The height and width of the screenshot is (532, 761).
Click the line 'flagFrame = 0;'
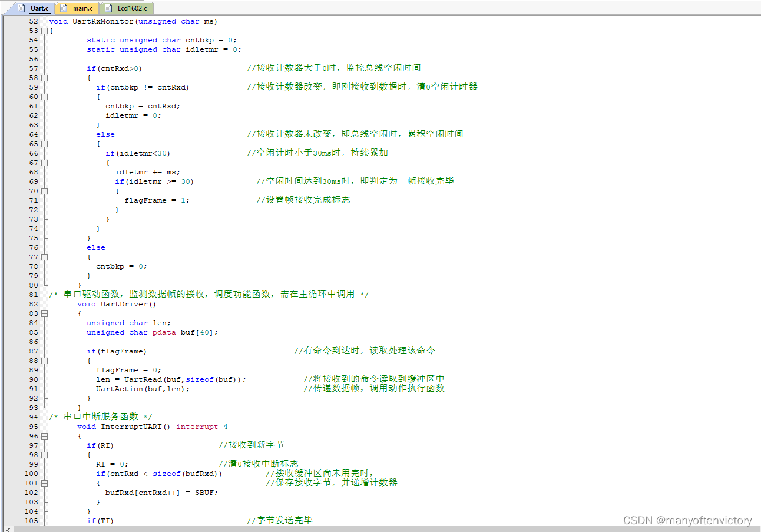pos(128,370)
